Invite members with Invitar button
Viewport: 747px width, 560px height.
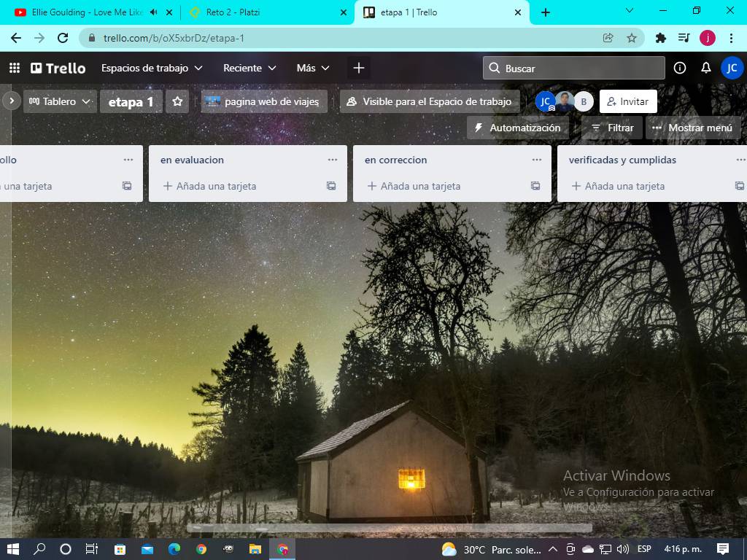[x=628, y=101]
